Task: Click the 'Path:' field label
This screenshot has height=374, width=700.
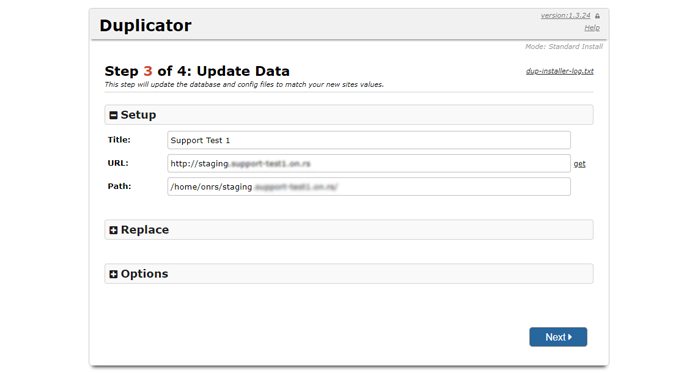Action: pyautogui.click(x=119, y=186)
